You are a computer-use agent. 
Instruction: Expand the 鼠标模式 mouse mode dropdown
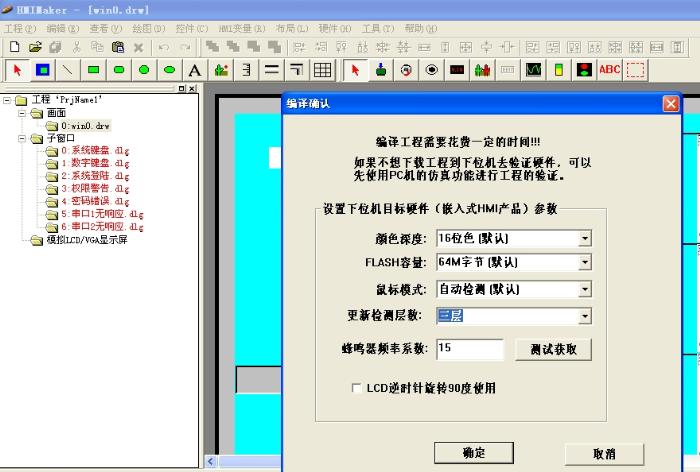(585, 290)
